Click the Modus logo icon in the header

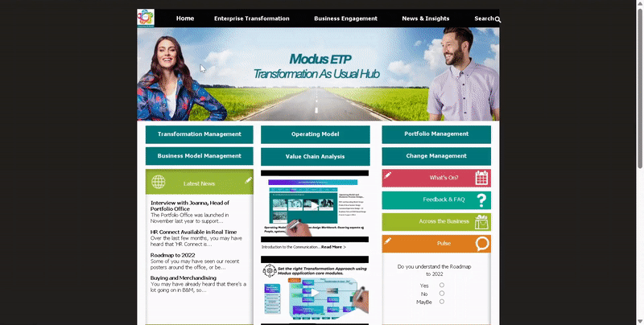pos(146,18)
